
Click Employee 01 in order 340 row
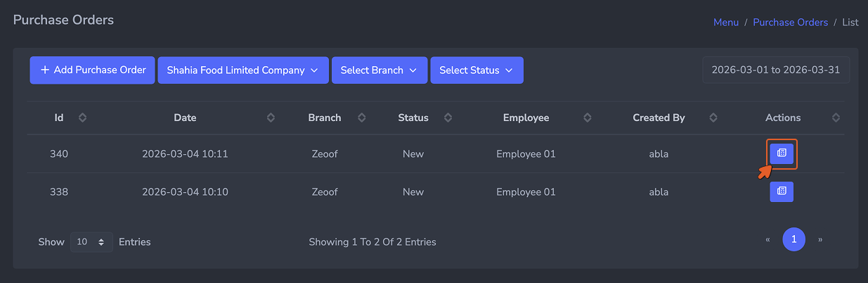526,153
